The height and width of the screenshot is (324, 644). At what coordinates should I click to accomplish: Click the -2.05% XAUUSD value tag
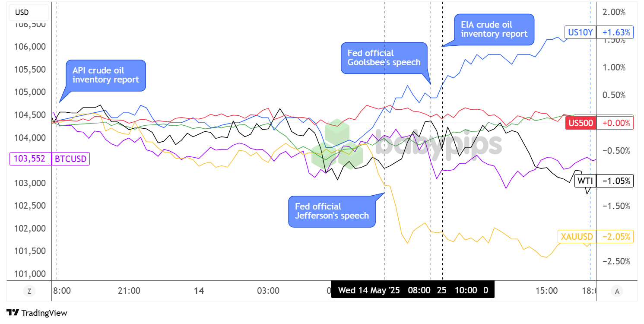[616, 237]
